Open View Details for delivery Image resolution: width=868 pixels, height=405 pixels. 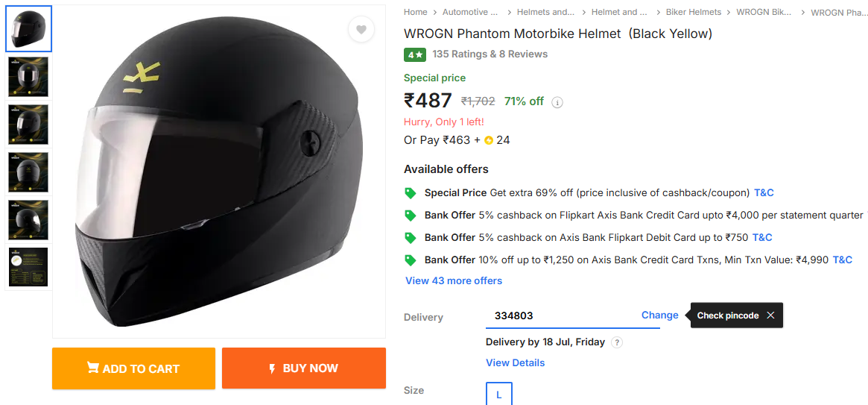point(515,362)
